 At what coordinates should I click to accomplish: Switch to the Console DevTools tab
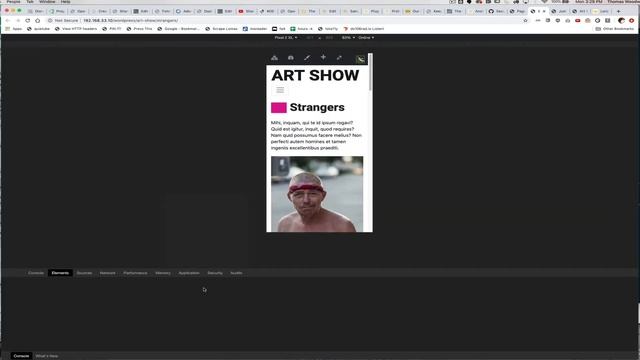point(36,273)
